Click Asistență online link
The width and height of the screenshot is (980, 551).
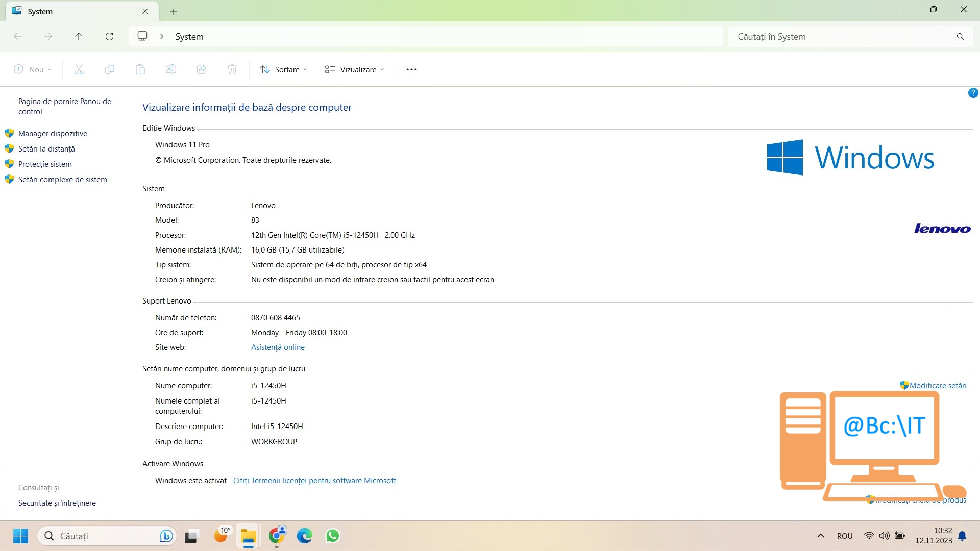[278, 347]
